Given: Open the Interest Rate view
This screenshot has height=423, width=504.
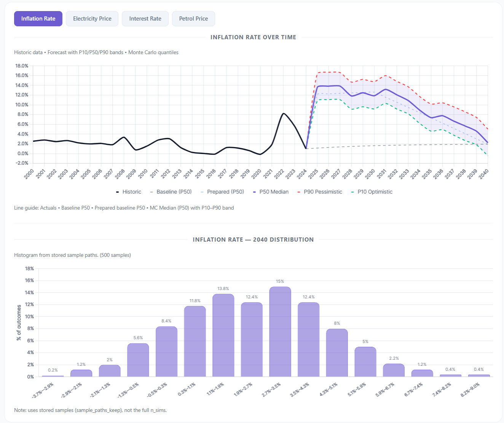Looking at the screenshot, I should click(x=145, y=18).
